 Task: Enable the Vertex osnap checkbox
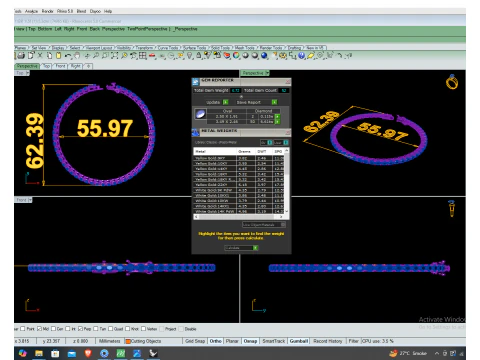pyautogui.click(x=143, y=329)
